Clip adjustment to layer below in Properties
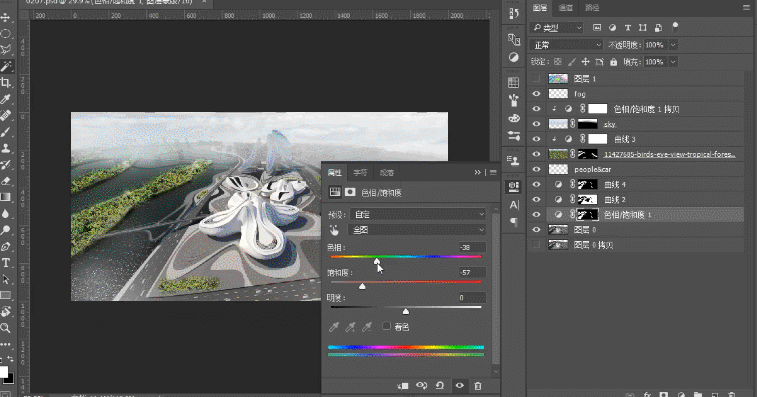The height and width of the screenshot is (397, 757). (403, 385)
